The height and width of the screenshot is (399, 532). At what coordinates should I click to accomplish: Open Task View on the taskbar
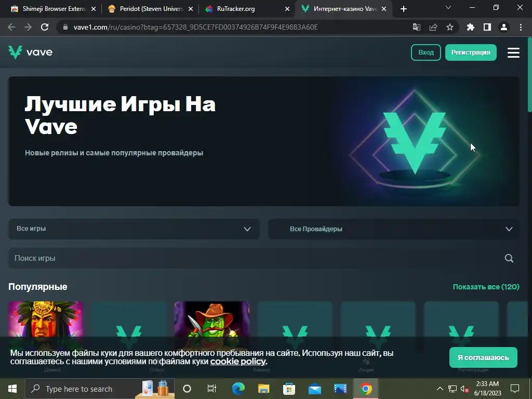[212, 389]
